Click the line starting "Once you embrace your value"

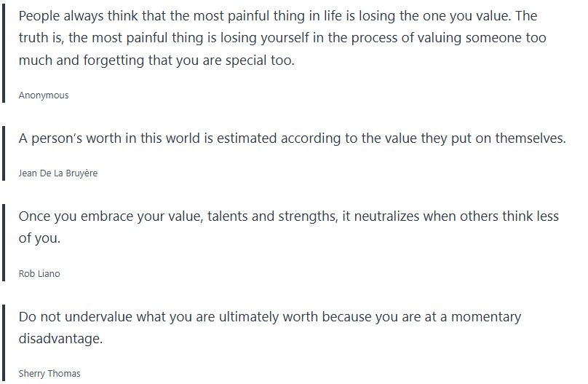pyautogui.click(x=288, y=216)
